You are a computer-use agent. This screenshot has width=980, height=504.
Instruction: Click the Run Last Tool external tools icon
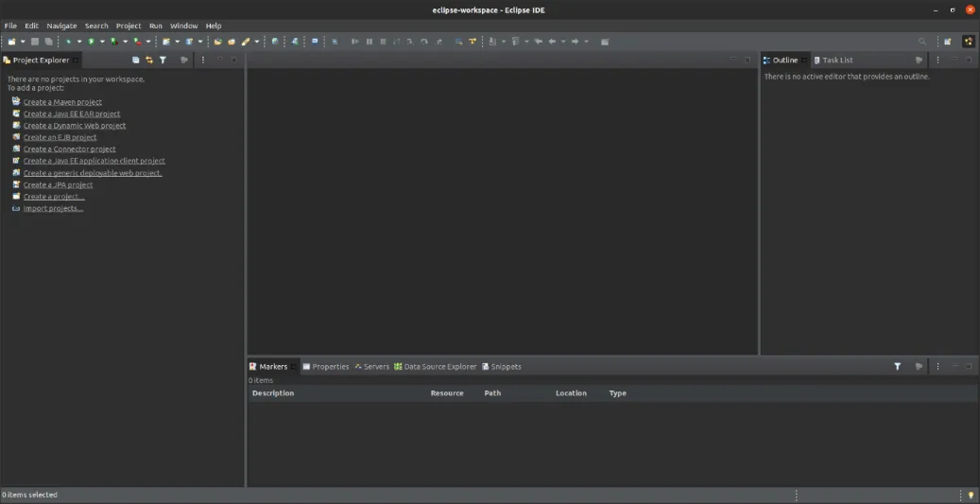coord(137,42)
